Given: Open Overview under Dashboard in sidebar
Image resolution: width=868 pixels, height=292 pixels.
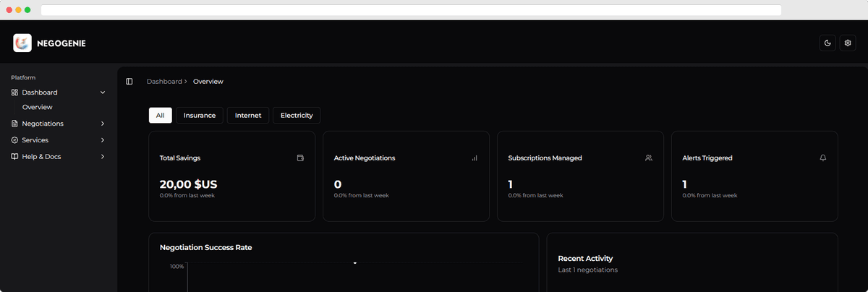Looking at the screenshot, I should [x=38, y=107].
